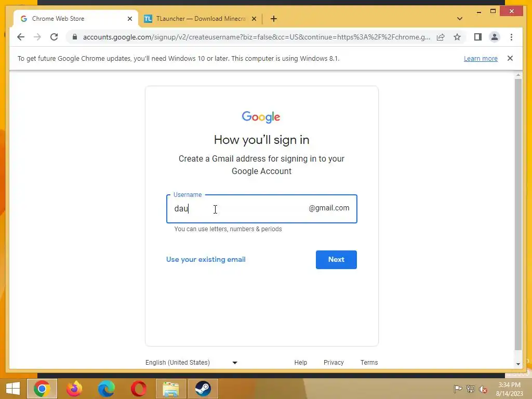The height and width of the screenshot is (399, 532).
Task: Click Learn more about Chrome updates
Action: (481, 58)
